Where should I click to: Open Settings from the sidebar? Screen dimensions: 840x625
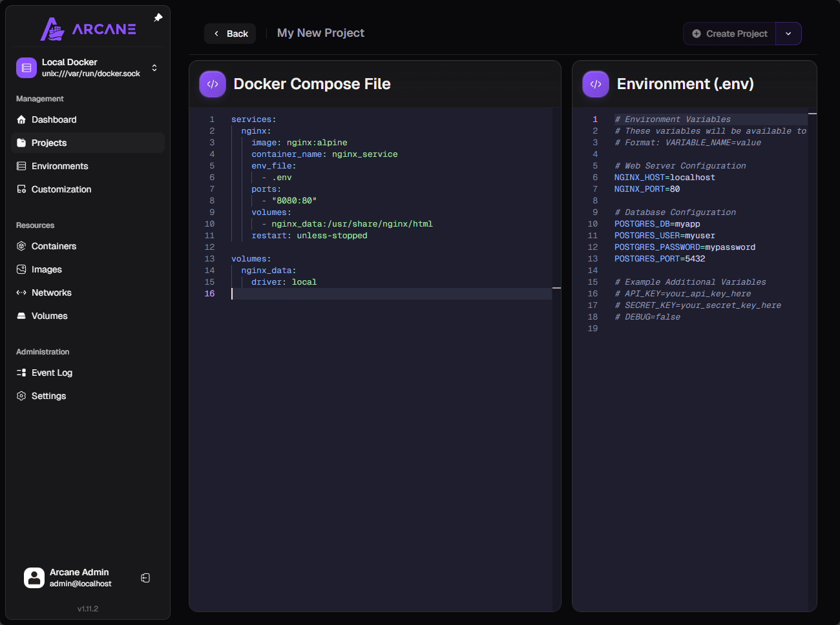pos(48,396)
